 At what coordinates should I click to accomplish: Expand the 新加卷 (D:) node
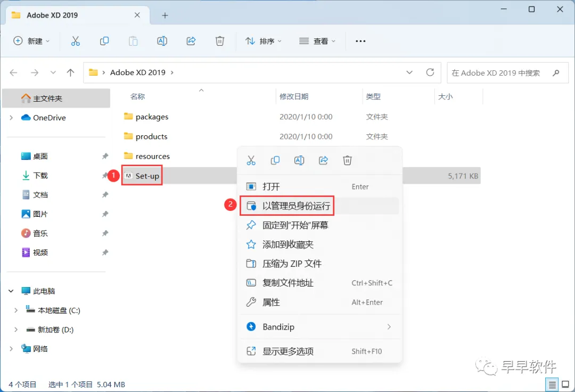click(x=16, y=330)
